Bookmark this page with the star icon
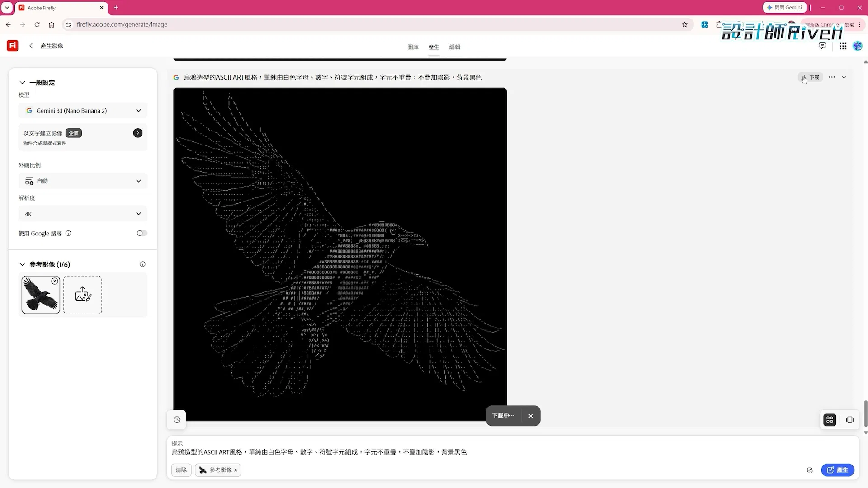Viewport: 868px width, 488px height. coord(684,24)
